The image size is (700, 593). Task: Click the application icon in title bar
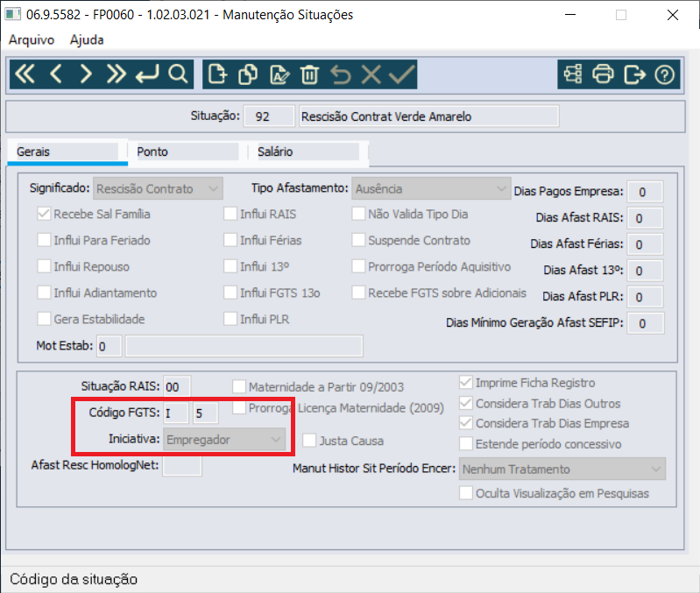pyautogui.click(x=12, y=14)
